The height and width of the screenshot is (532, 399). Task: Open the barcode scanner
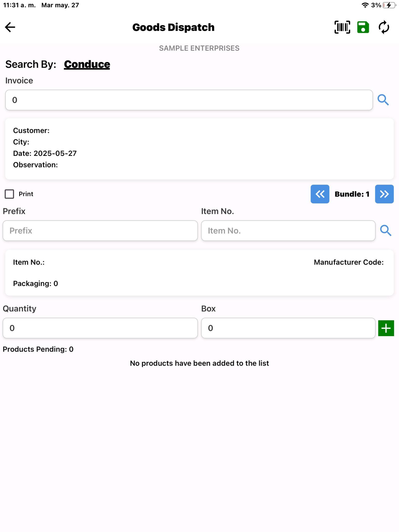[x=342, y=27]
